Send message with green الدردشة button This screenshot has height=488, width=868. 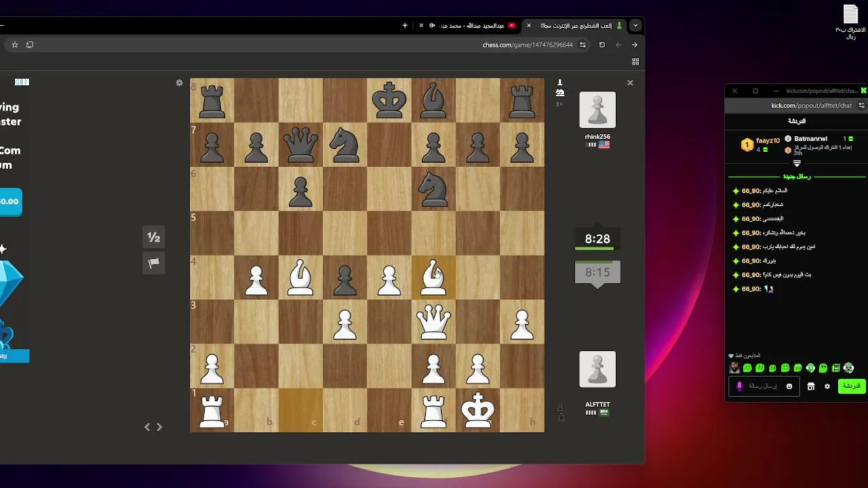pyautogui.click(x=850, y=386)
